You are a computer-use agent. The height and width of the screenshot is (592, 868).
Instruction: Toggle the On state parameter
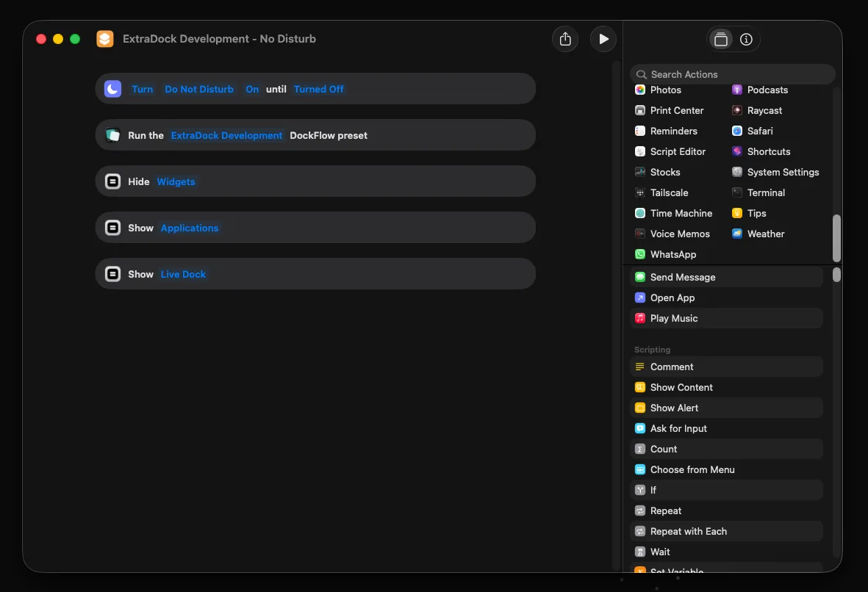point(252,89)
